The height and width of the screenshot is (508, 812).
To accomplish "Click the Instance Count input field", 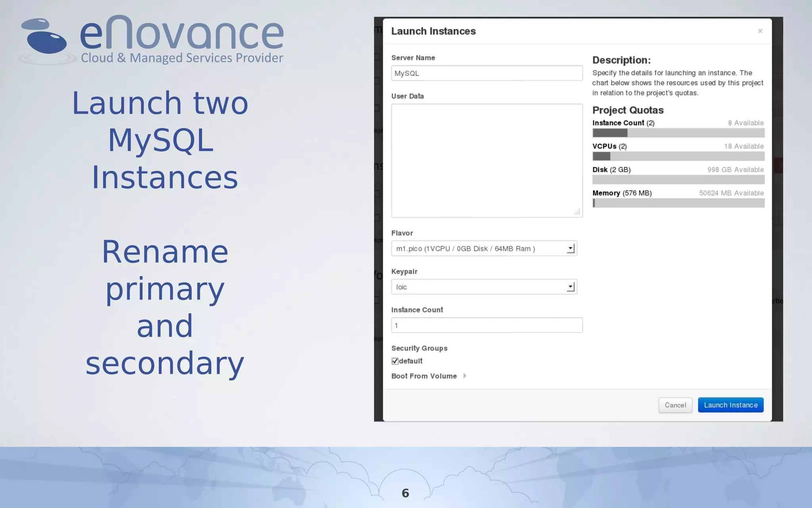I will [487, 325].
